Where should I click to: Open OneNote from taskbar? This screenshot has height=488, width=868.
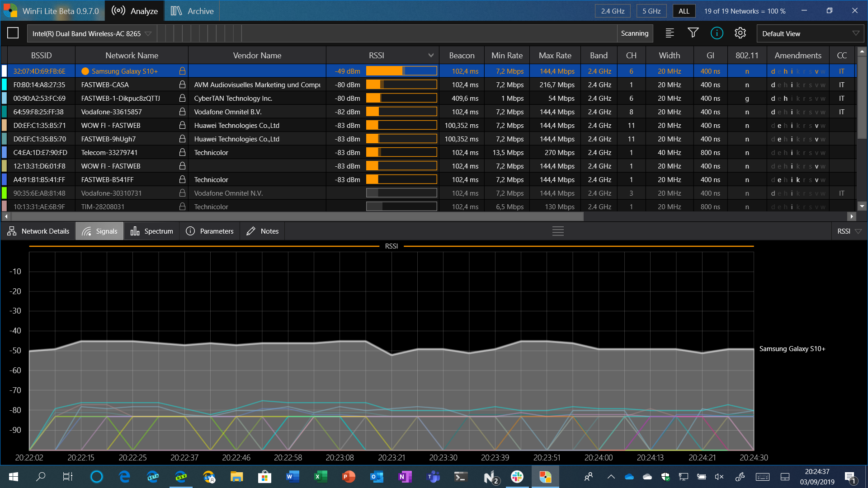[x=405, y=477]
